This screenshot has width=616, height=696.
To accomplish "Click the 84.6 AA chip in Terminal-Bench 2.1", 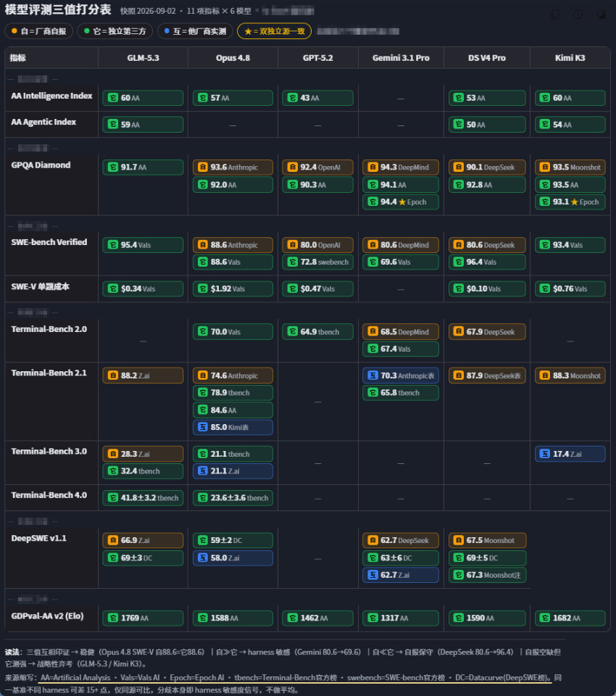I will [x=233, y=410].
